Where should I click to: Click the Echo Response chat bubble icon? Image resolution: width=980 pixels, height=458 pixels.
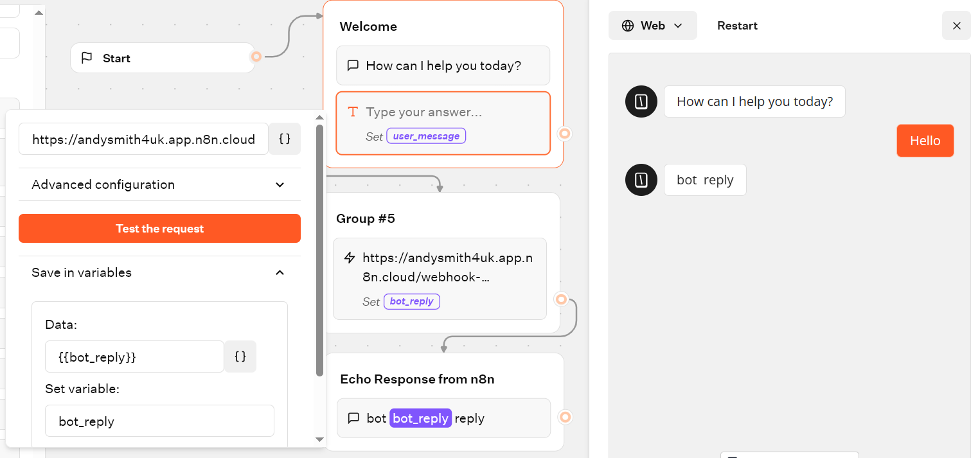click(x=353, y=418)
